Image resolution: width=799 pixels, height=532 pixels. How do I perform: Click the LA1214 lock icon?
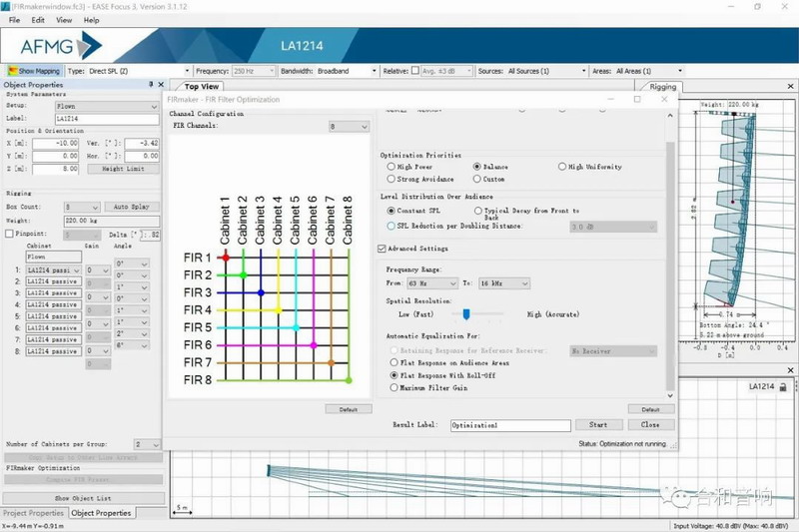coord(782,387)
